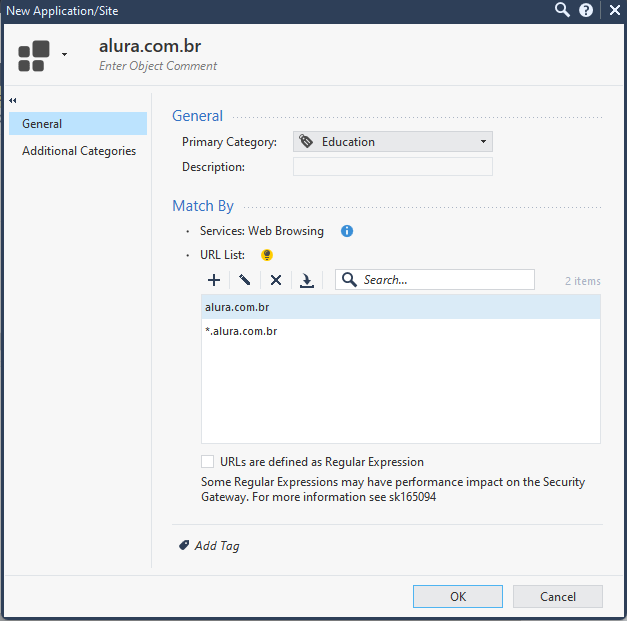Click Add Tag
The height and width of the screenshot is (621, 627).
tap(217, 545)
